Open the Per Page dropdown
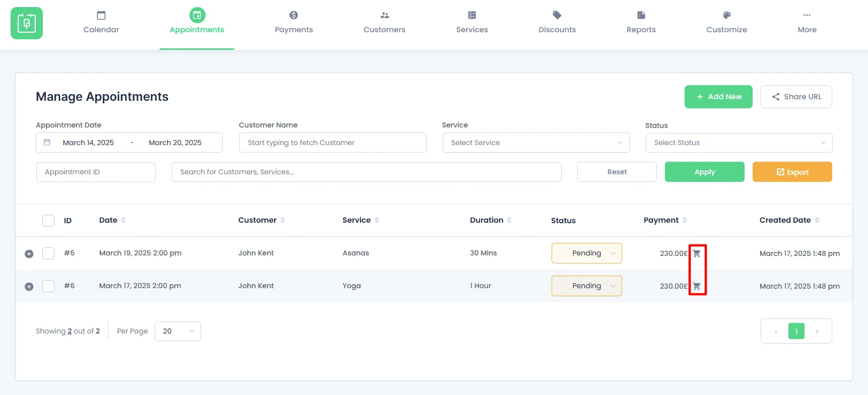 click(x=178, y=331)
